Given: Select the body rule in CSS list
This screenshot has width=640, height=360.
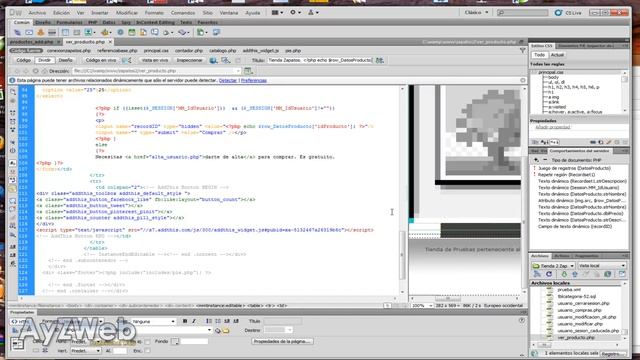Looking at the screenshot, I should tap(553, 77).
